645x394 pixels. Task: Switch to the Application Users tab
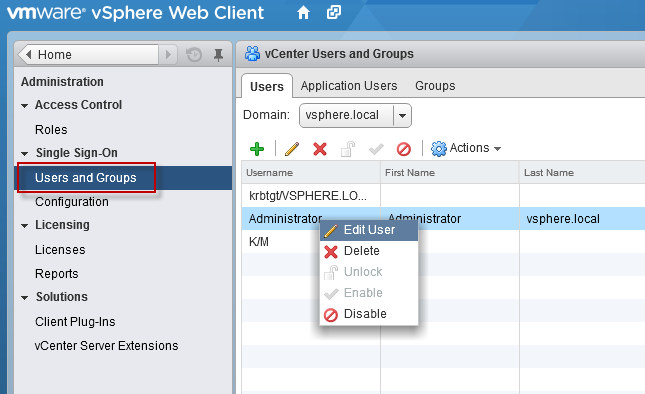[x=349, y=86]
